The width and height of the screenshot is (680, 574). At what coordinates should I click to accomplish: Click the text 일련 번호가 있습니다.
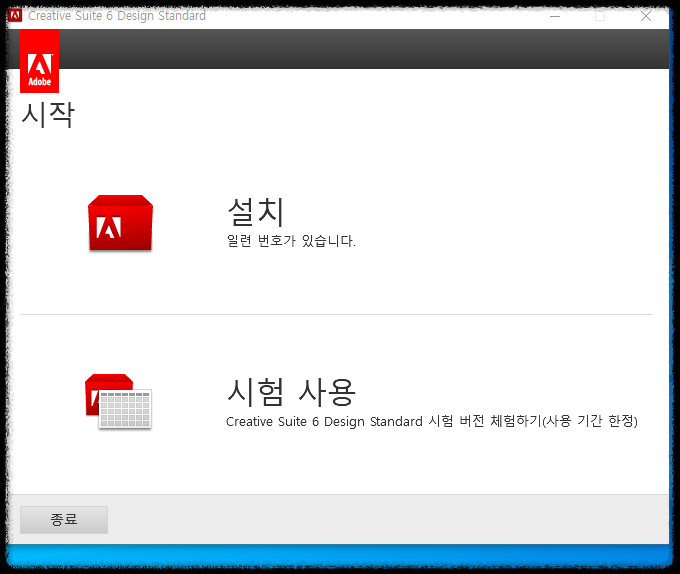(291, 241)
